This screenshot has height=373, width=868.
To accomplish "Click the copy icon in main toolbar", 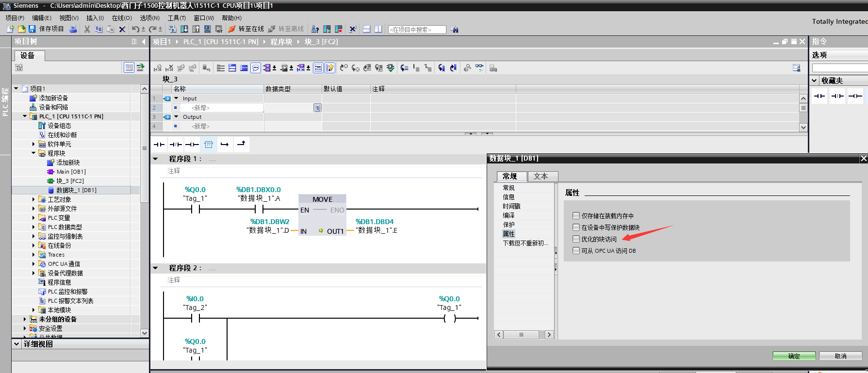I will pos(98,29).
